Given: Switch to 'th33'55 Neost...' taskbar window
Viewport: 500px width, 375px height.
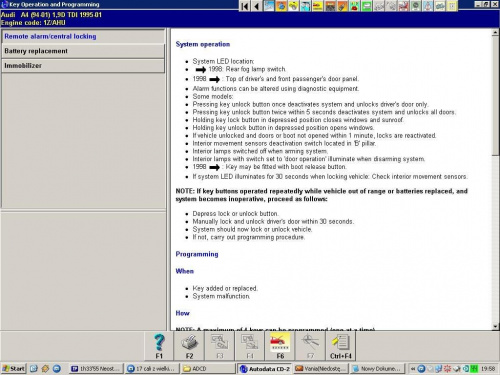Looking at the screenshot, I should coord(96,369).
